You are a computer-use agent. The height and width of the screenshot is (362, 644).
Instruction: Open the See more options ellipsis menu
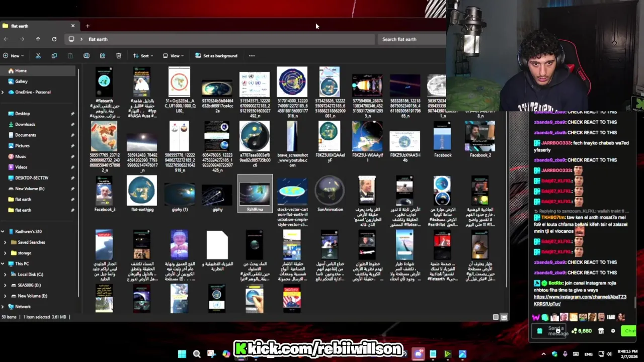pyautogui.click(x=252, y=56)
